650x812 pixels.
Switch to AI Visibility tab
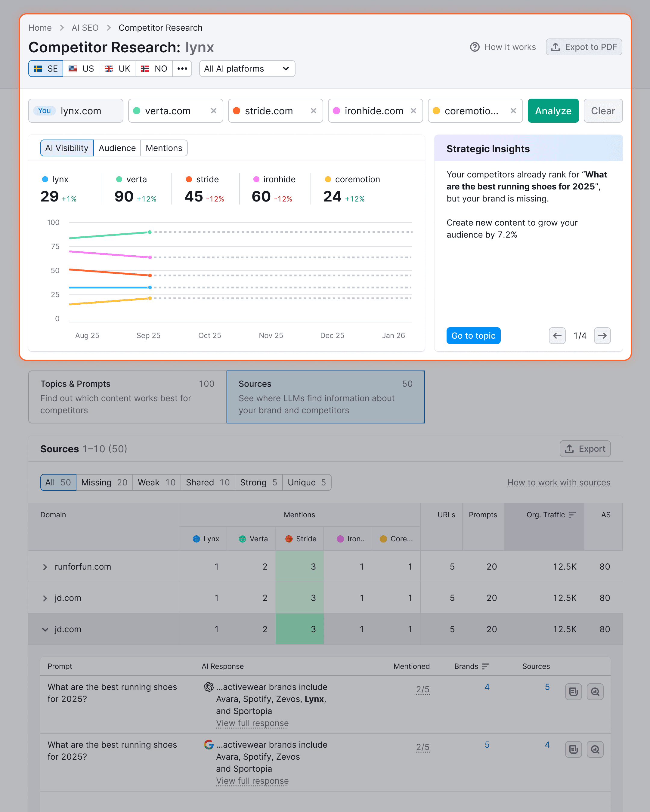point(67,148)
